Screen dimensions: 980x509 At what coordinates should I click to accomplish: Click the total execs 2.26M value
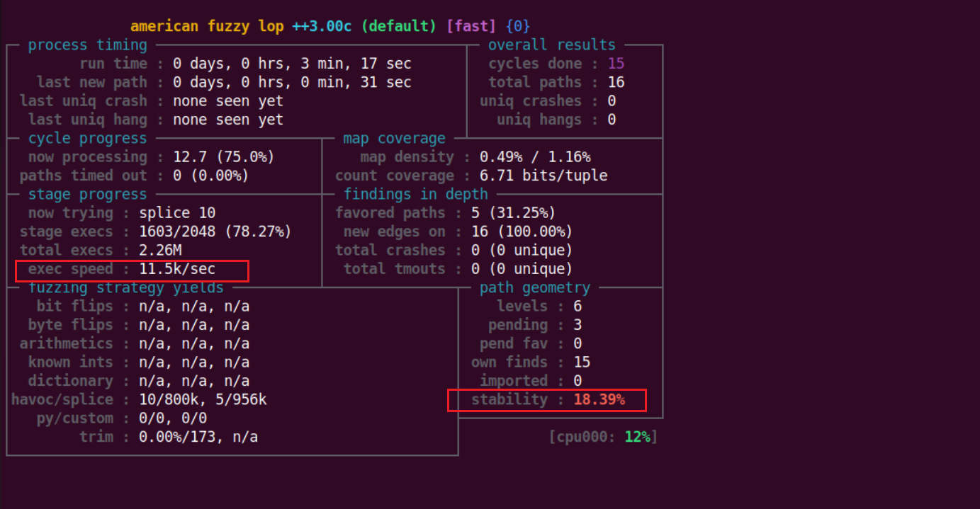(x=162, y=250)
